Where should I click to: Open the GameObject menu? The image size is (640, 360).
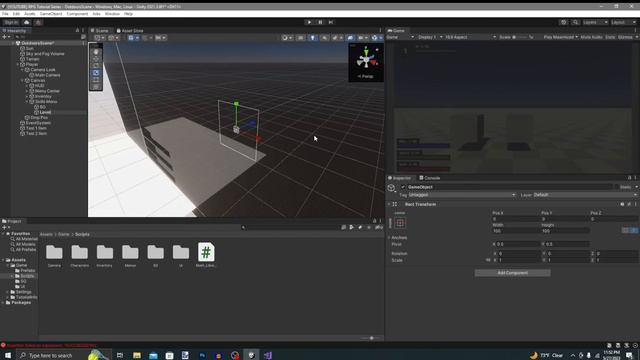pos(51,14)
